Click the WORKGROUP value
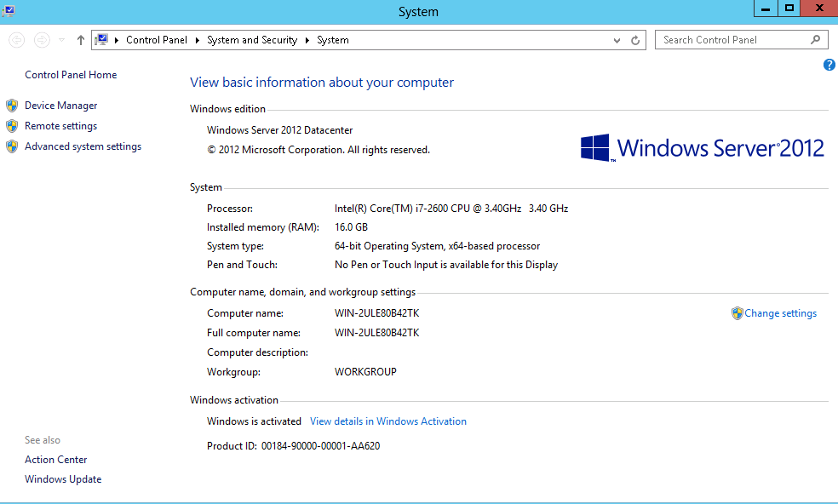 [x=365, y=372]
